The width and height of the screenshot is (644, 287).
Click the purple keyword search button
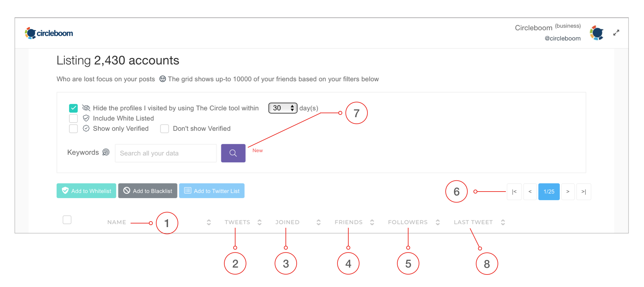[233, 153]
